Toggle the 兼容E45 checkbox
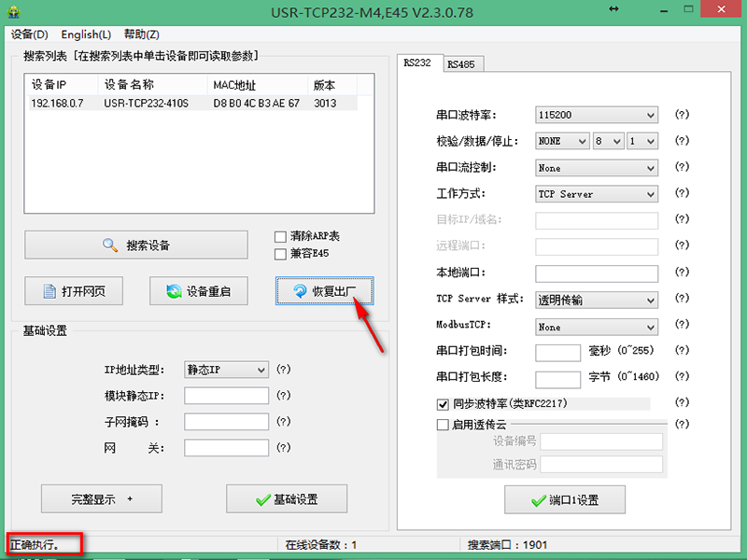The image size is (747, 560). [280, 254]
